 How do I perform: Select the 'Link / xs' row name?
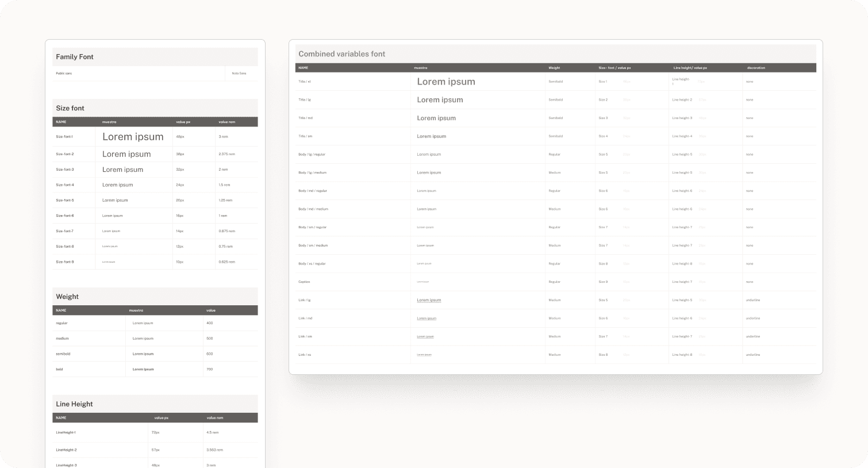coord(305,355)
